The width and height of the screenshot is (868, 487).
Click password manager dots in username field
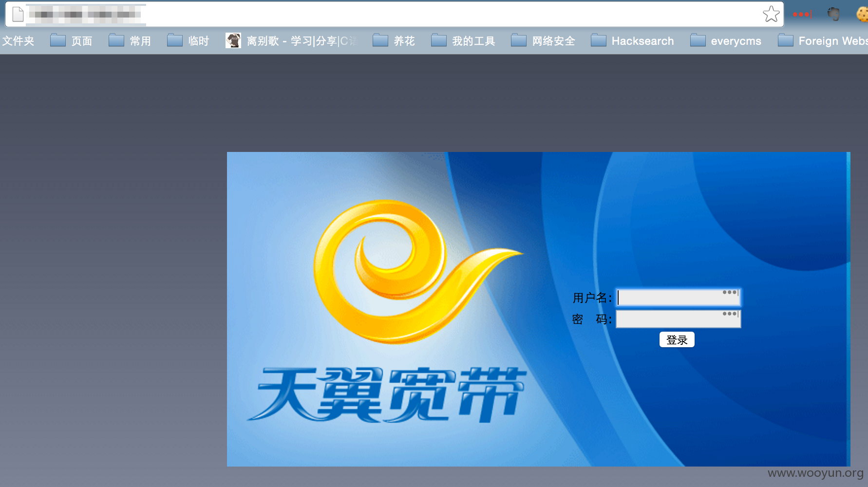point(730,292)
